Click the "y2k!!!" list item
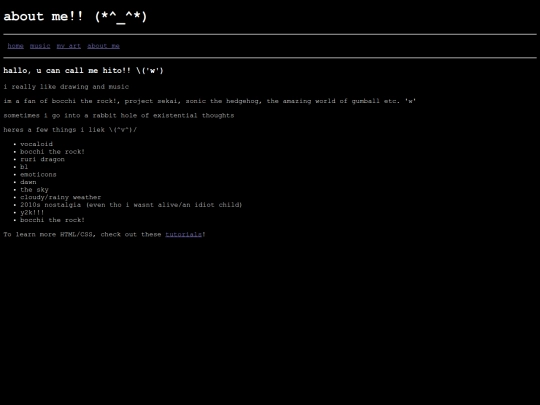Viewport: 540px width, 405px height. [x=32, y=212]
